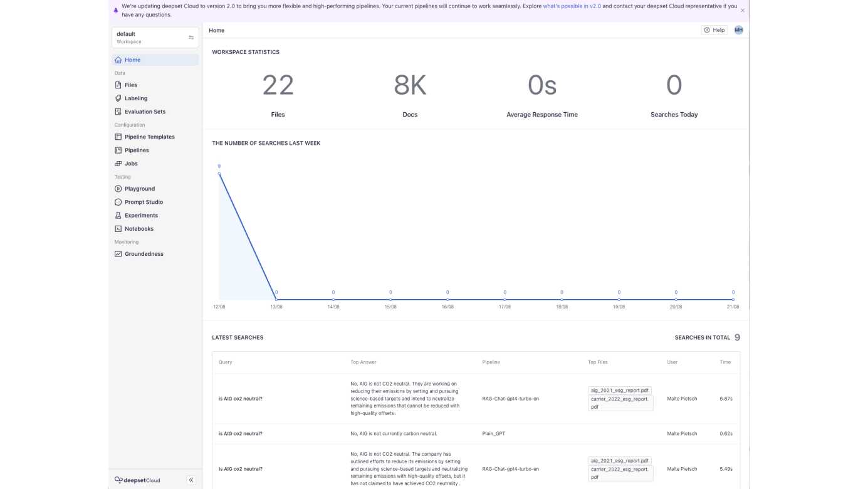The height and width of the screenshot is (489, 868).
Task: Click the Help button
Action: (x=714, y=30)
